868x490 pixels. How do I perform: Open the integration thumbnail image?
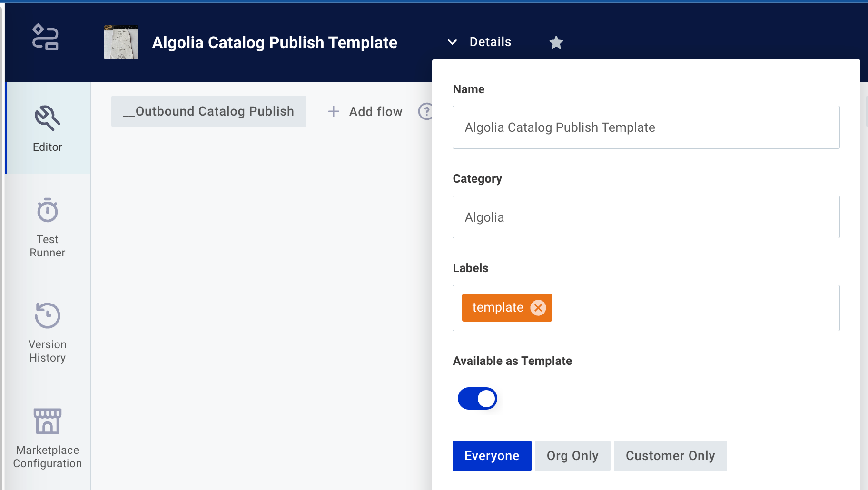coord(121,42)
